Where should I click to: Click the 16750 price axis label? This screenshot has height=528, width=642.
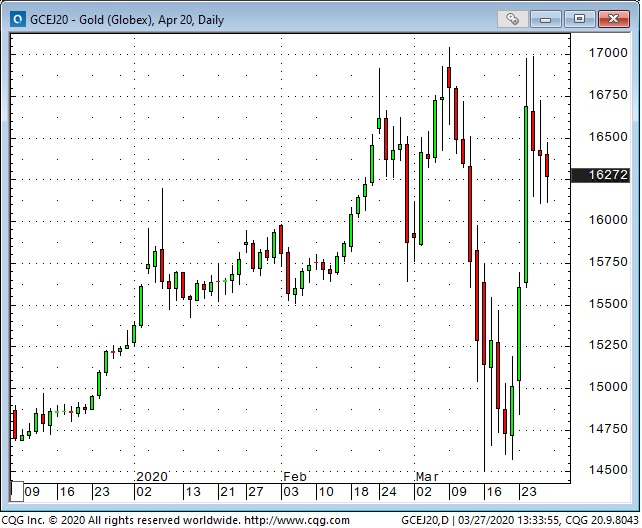608,95
